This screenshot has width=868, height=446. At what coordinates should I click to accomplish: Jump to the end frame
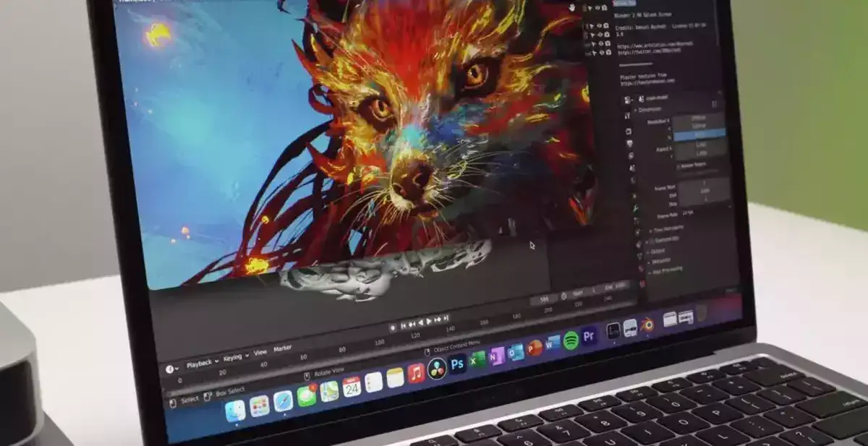pos(446,318)
